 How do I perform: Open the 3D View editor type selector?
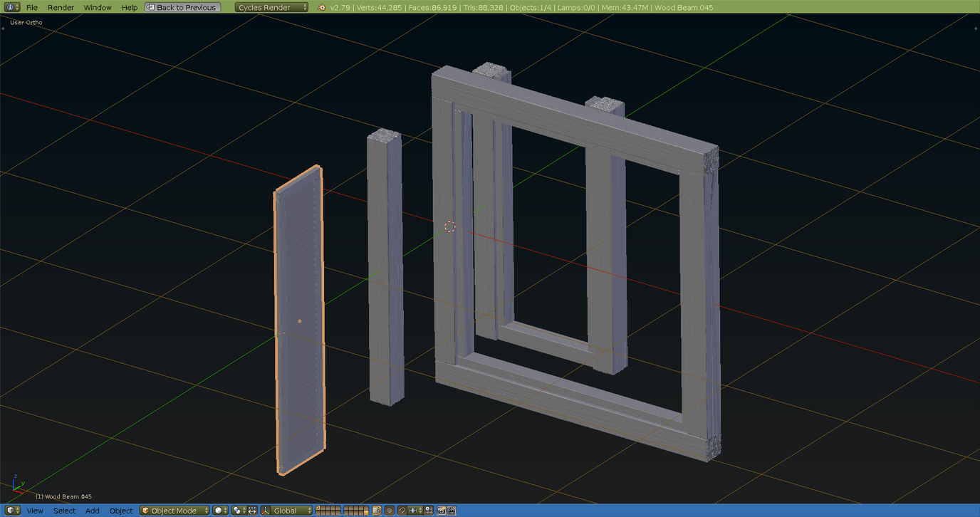pyautogui.click(x=13, y=511)
